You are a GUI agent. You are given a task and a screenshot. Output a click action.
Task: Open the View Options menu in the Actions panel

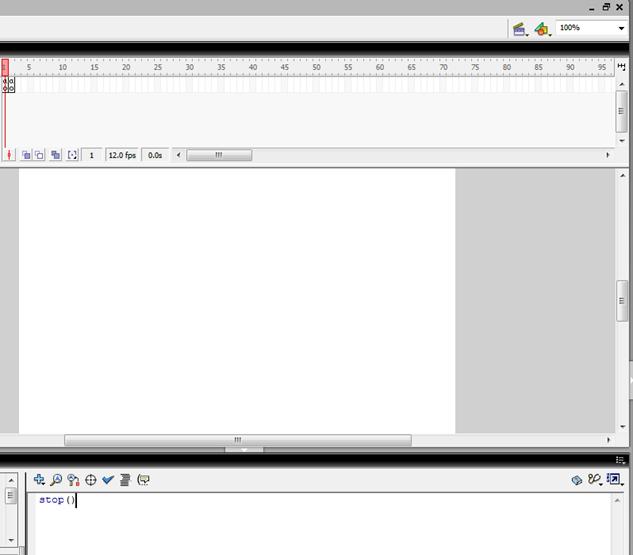pos(615,480)
